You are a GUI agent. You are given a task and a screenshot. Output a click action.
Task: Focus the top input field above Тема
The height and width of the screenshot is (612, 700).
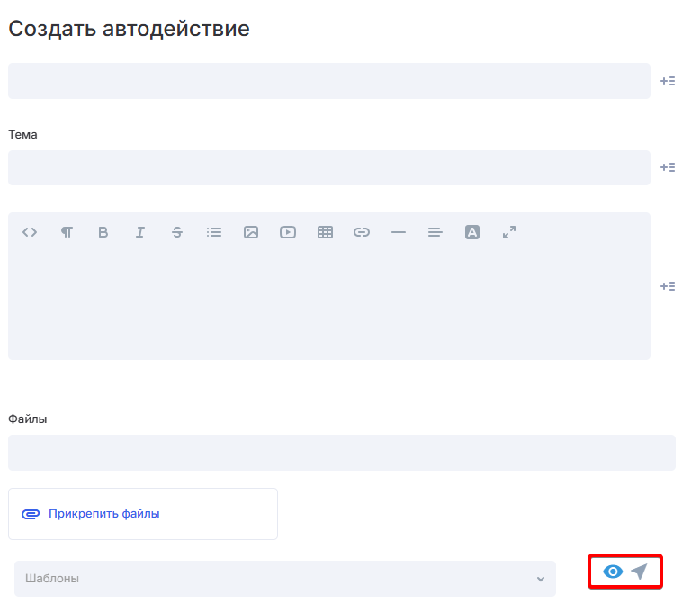329,81
